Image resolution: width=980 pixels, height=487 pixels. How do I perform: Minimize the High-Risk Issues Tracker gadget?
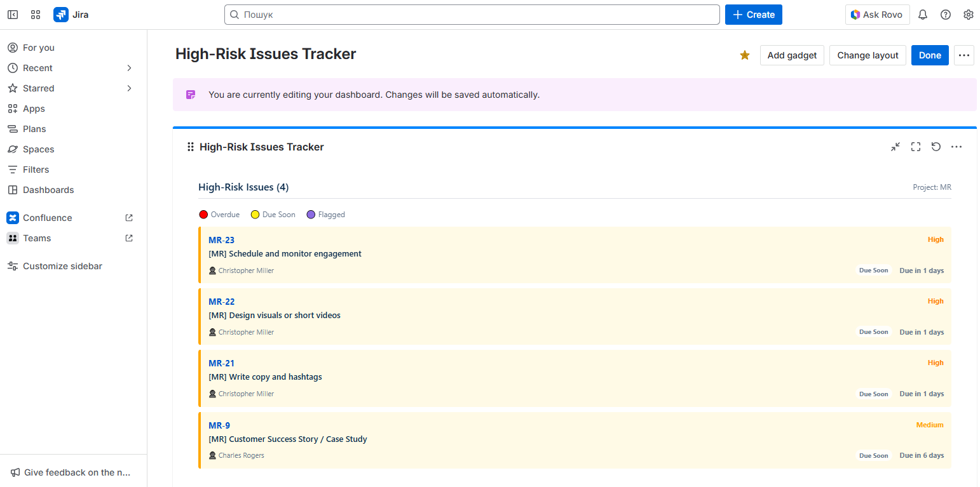pos(895,147)
